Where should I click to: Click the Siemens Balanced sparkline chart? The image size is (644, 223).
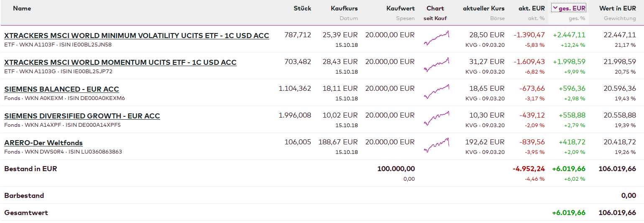pyautogui.click(x=436, y=92)
